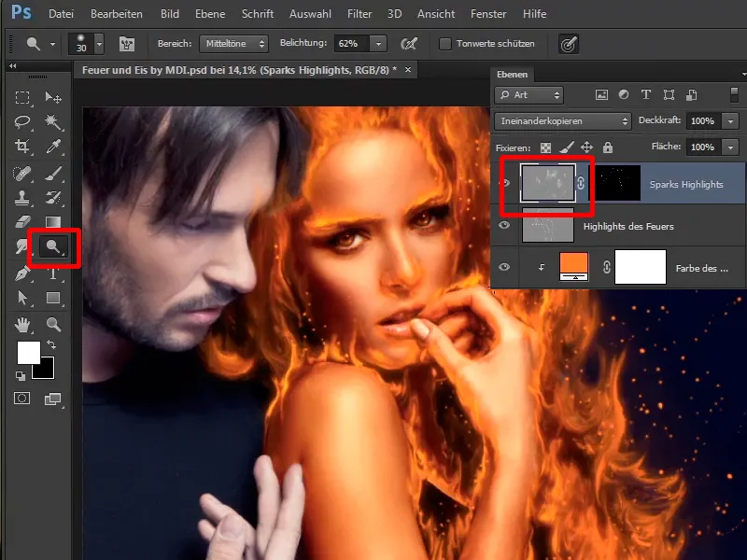Select the Lasso tool
The width and height of the screenshot is (747, 560).
click(x=21, y=122)
